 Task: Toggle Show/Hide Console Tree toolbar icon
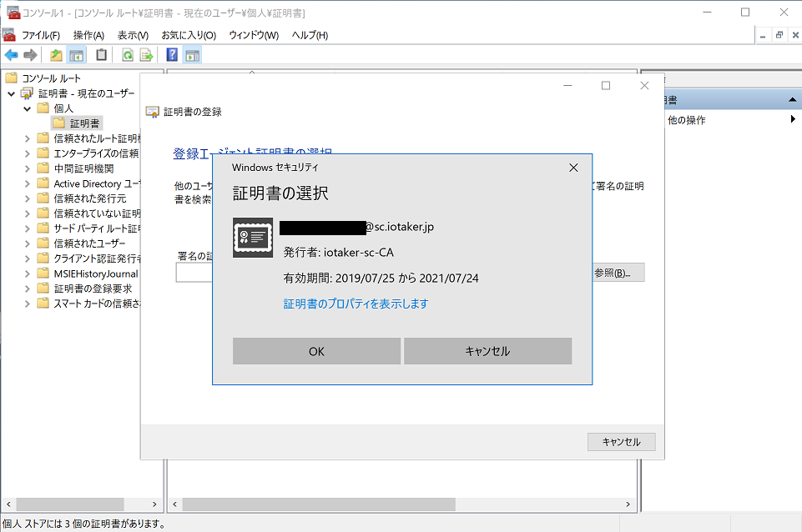(76, 55)
